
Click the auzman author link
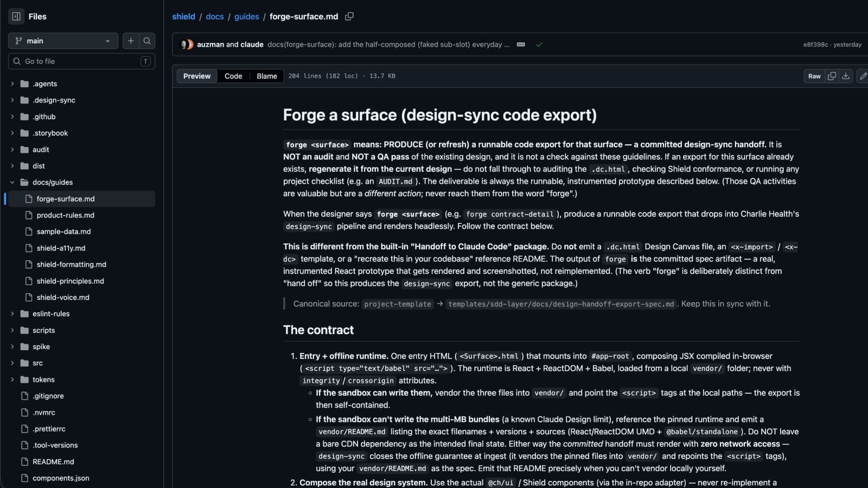coord(210,44)
